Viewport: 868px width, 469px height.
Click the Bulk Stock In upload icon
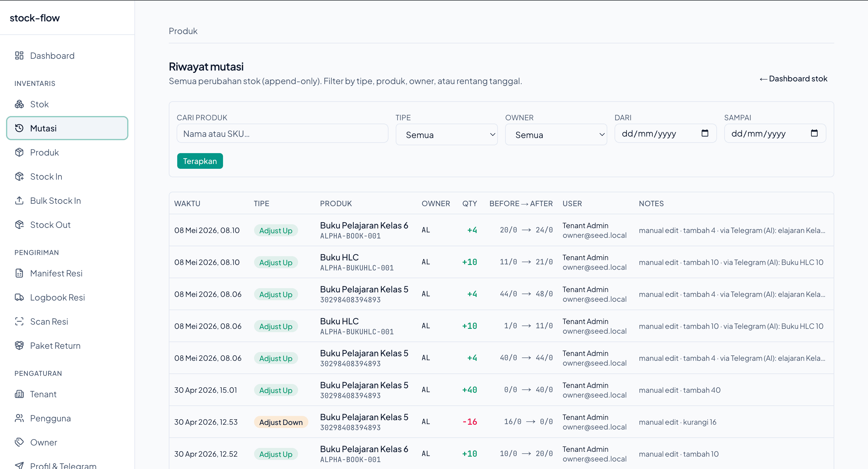coord(19,200)
